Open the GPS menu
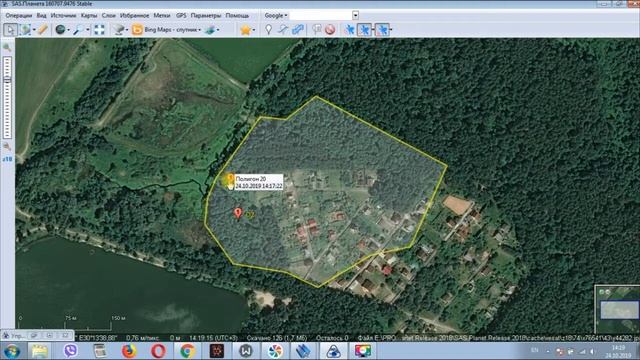The width and height of the screenshot is (640, 360). pos(181,16)
